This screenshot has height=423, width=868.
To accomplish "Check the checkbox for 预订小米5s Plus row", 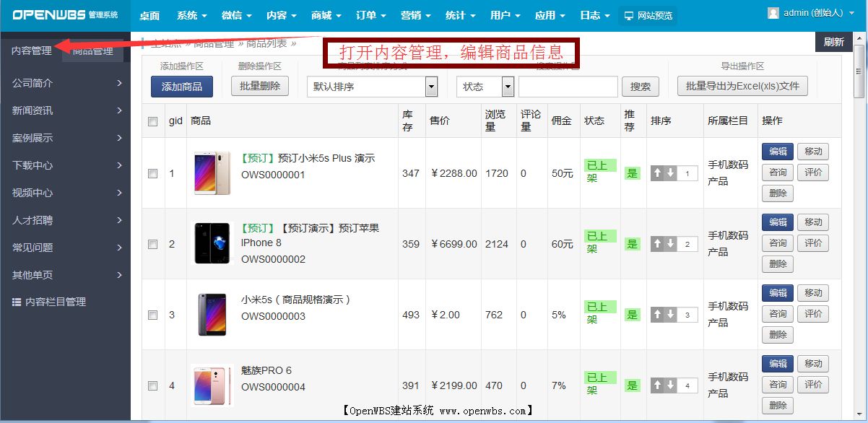I will click(152, 173).
